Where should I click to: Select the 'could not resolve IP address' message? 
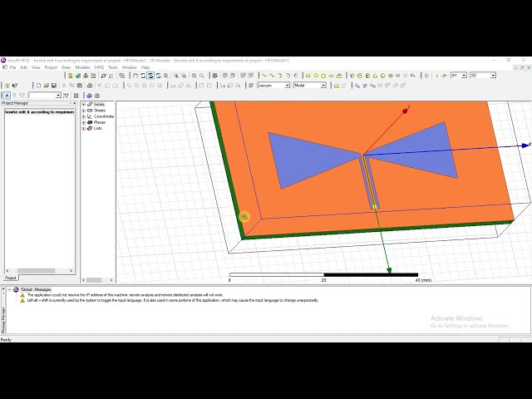[x=125, y=295]
